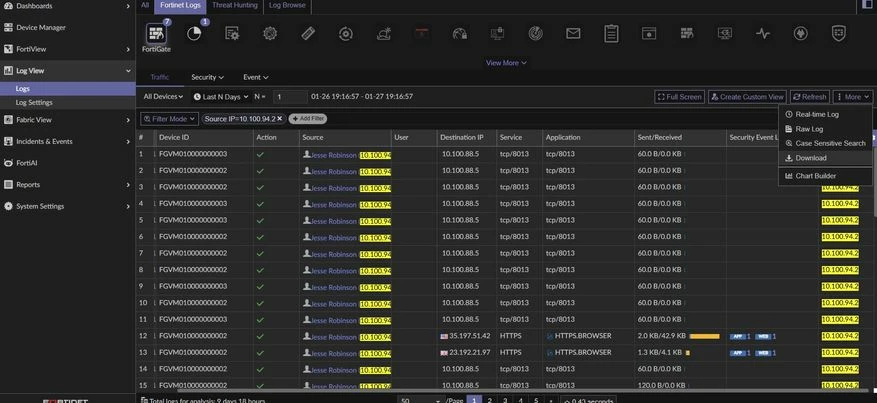Select the envelope mail device icon
This screenshot has width=877, height=403.
tap(573, 34)
